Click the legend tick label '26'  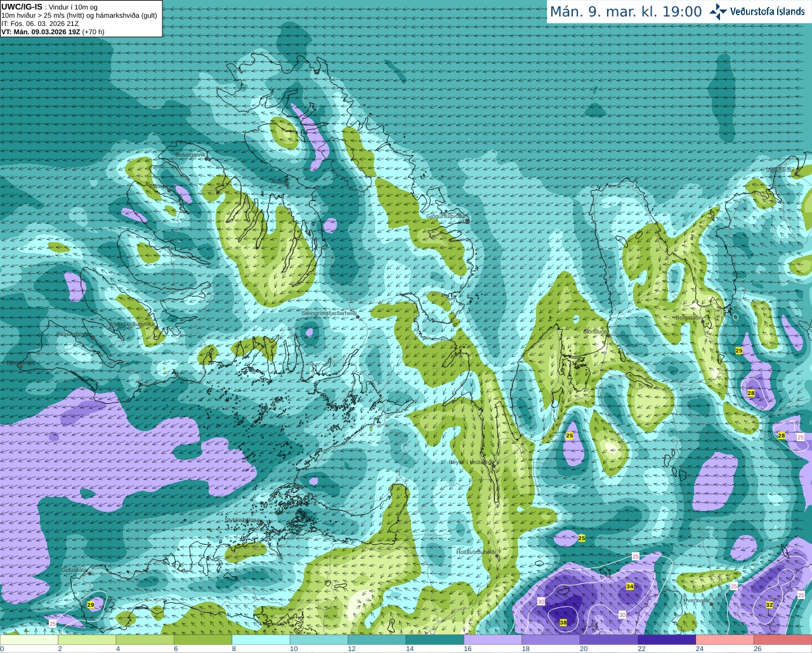(x=757, y=649)
